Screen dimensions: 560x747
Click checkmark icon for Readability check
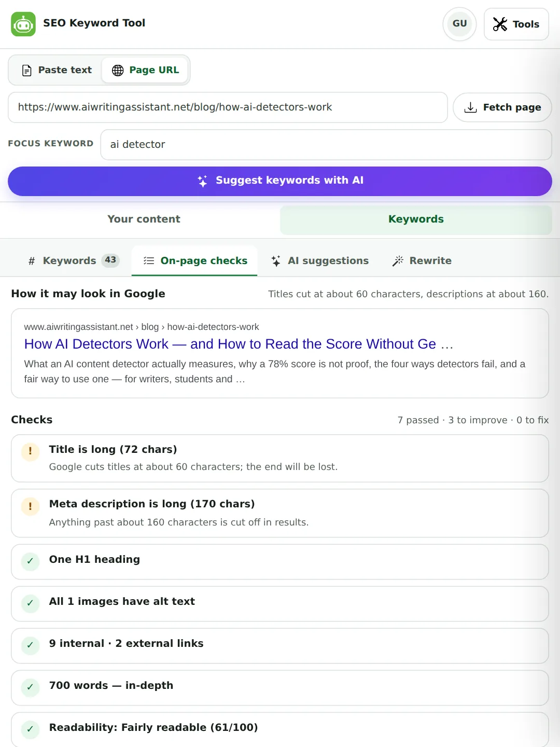30,729
